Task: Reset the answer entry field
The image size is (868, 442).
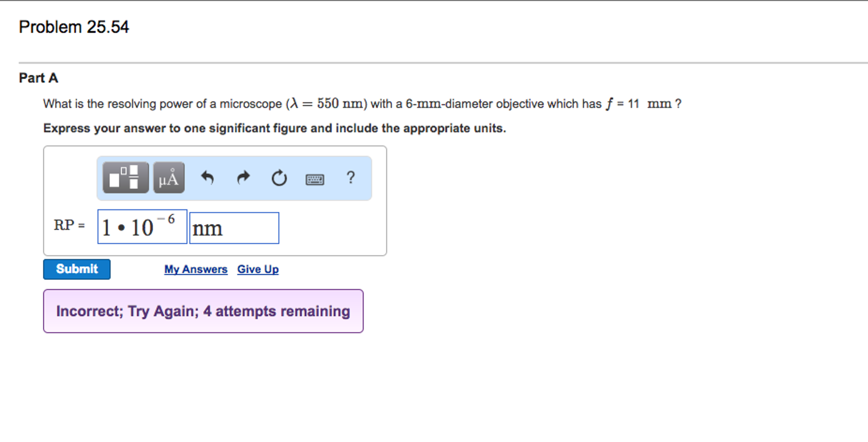Action: [x=279, y=178]
